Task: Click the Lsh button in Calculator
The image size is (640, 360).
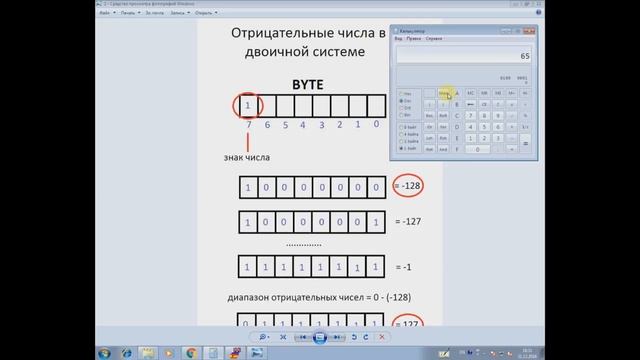Action: (429, 138)
